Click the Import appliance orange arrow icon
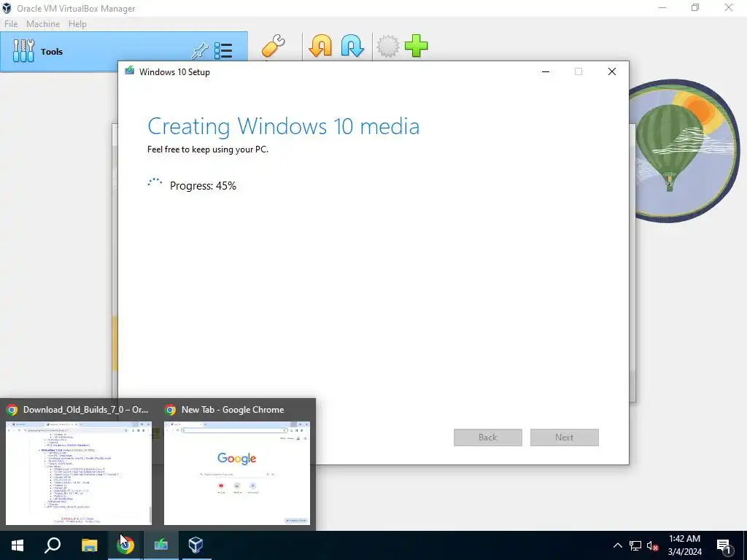Image resolution: width=747 pixels, height=560 pixels. pyautogui.click(x=320, y=46)
